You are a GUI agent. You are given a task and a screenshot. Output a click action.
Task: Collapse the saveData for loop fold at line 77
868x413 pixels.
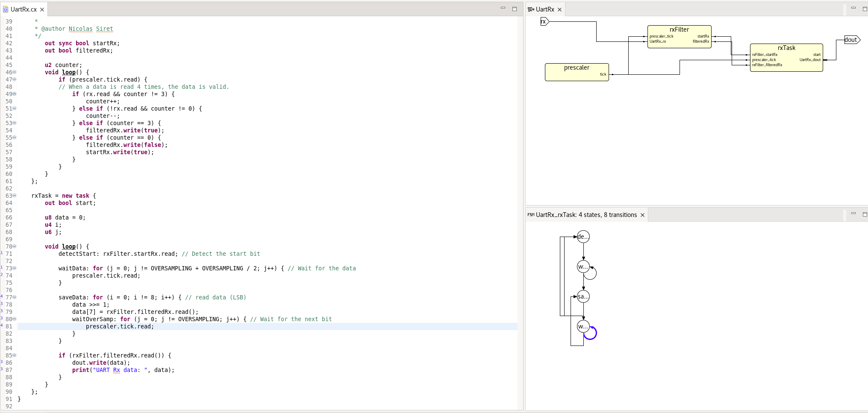point(14,297)
